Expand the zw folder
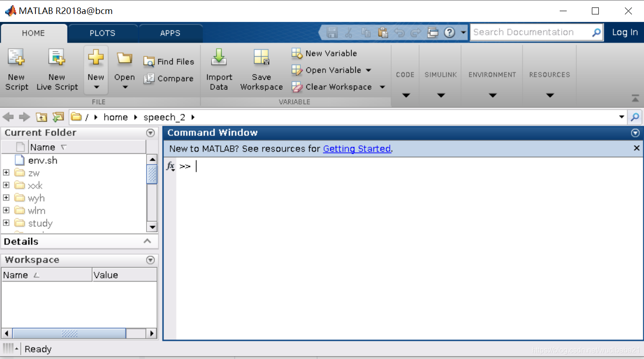Viewport: 644px width, 359px height. tap(6, 173)
